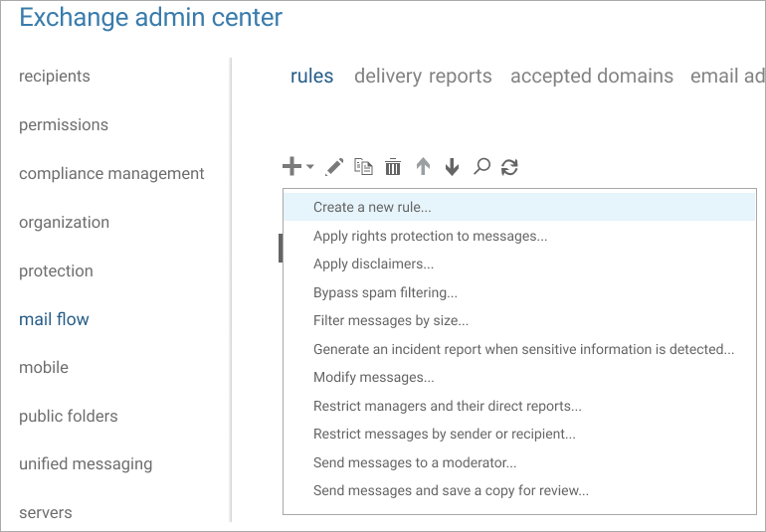Select 'Bypass spam filtering...' entry
The height and width of the screenshot is (532, 766).
tap(519, 292)
